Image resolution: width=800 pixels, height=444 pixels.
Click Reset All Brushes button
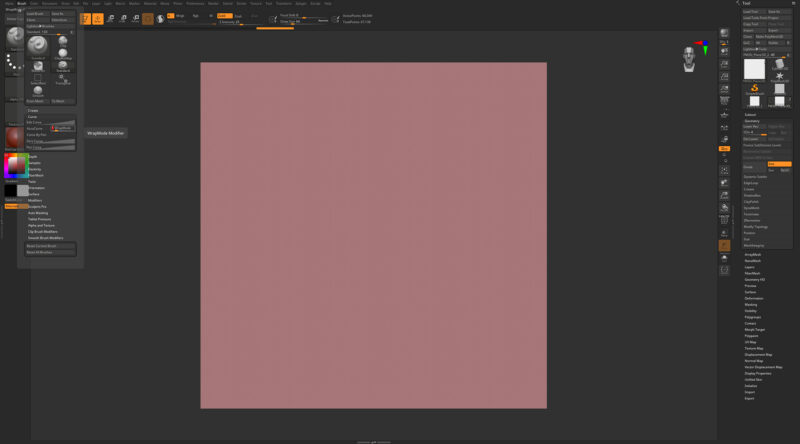51,252
